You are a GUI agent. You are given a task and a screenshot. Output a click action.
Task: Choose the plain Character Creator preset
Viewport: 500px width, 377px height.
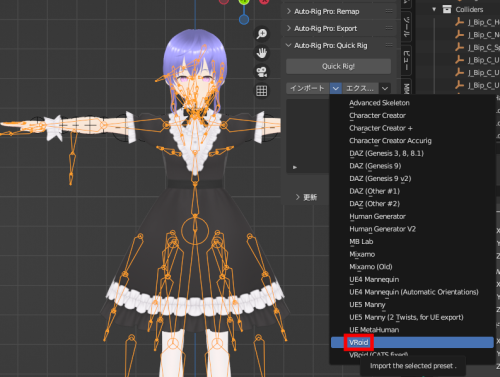click(377, 116)
